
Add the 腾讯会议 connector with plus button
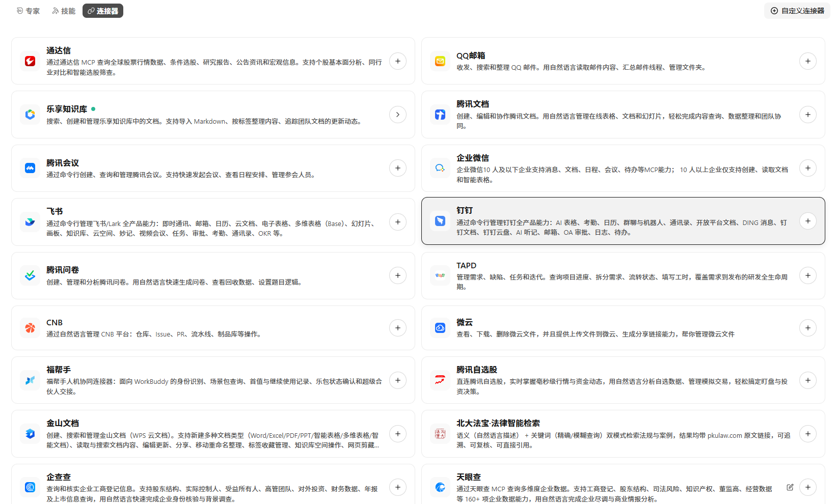398,168
